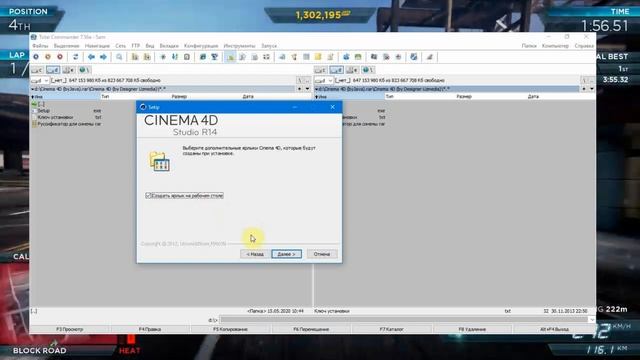The width and height of the screenshot is (640, 360).
Task: Open file search with the magnifier icon
Action: (119, 57)
